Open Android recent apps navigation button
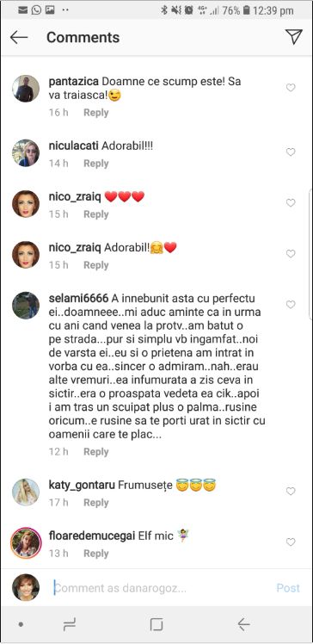 coord(70,625)
